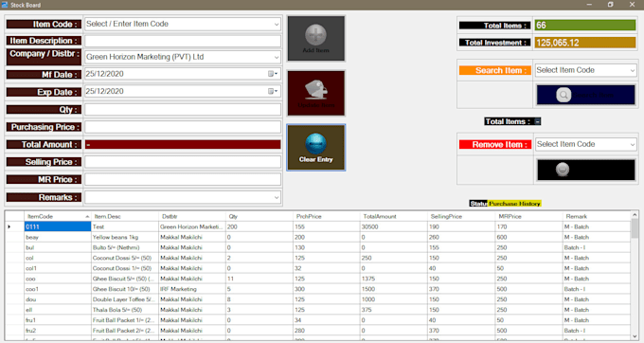Focus the Purchasing Price field
The height and width of the screenshot is (343, 644).
pyautogui.click(x=183, y=127)
